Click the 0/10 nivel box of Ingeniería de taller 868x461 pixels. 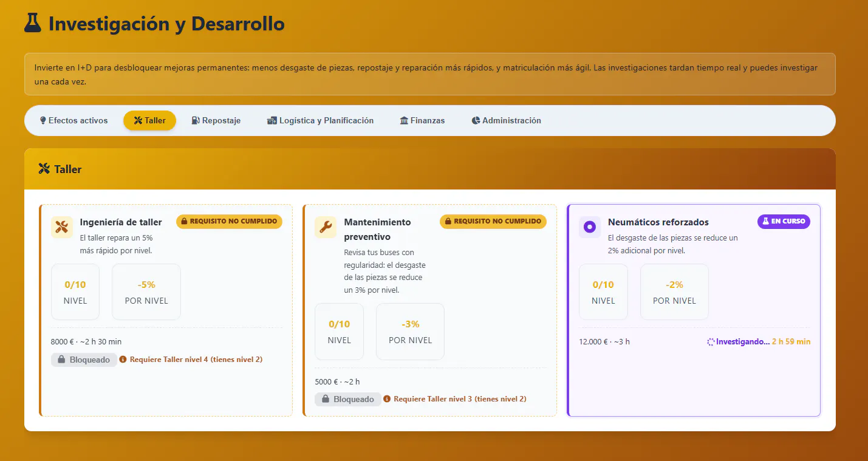[x=75, y=292]
